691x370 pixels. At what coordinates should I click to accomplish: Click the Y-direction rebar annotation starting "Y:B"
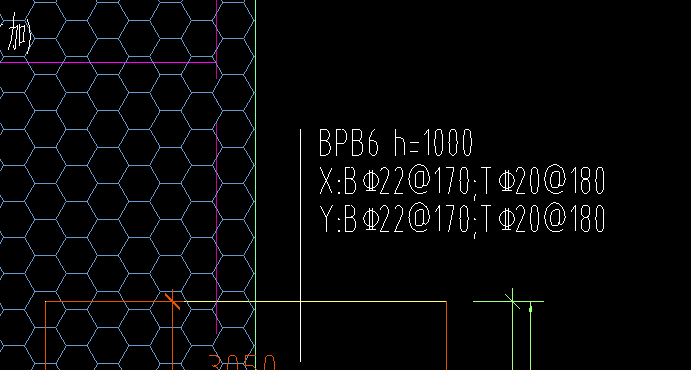click(x=461, y=219)
